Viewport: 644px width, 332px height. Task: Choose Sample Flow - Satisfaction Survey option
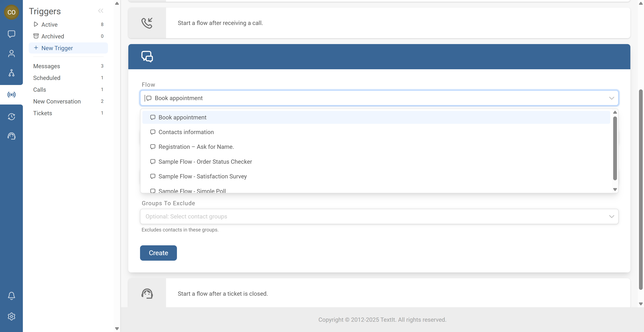(203, 176)
